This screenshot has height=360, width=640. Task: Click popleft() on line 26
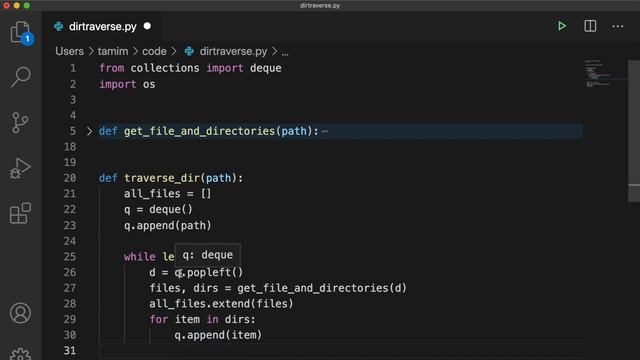tap(215, 272)
